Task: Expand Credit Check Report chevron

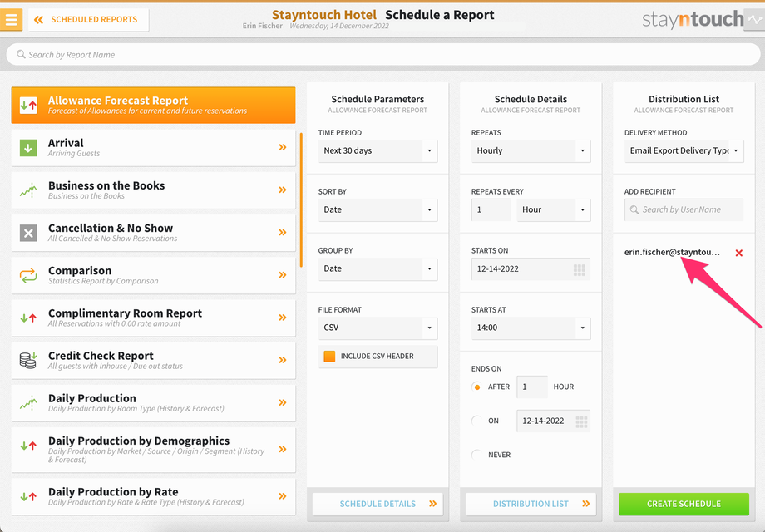Action: click(x=283, y=360)
